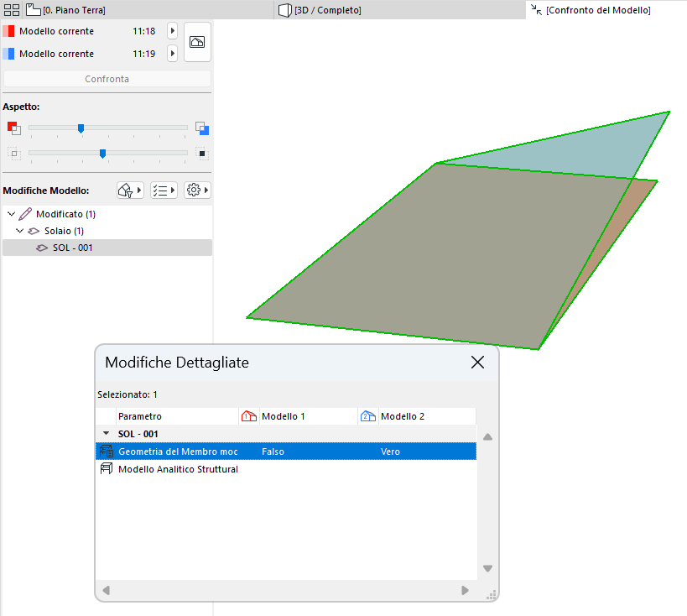Click the Selezionato: 1 label
The image size is (687, 616).
[x=127, y=394]
